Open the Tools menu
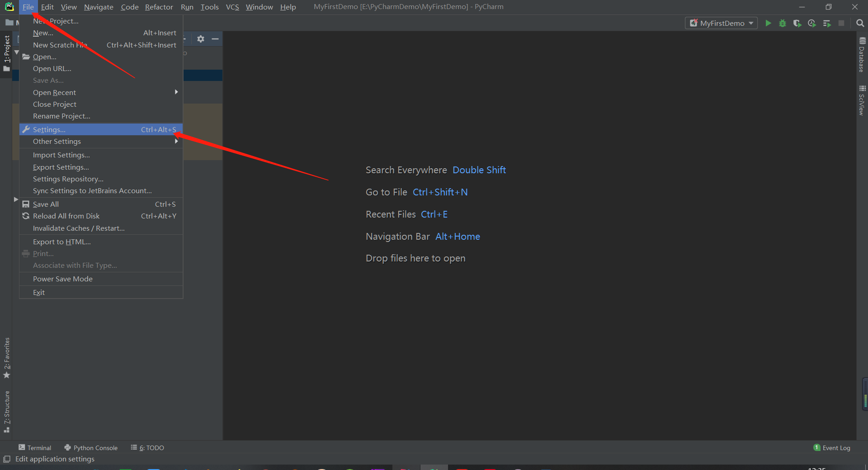 coord(209,7)
